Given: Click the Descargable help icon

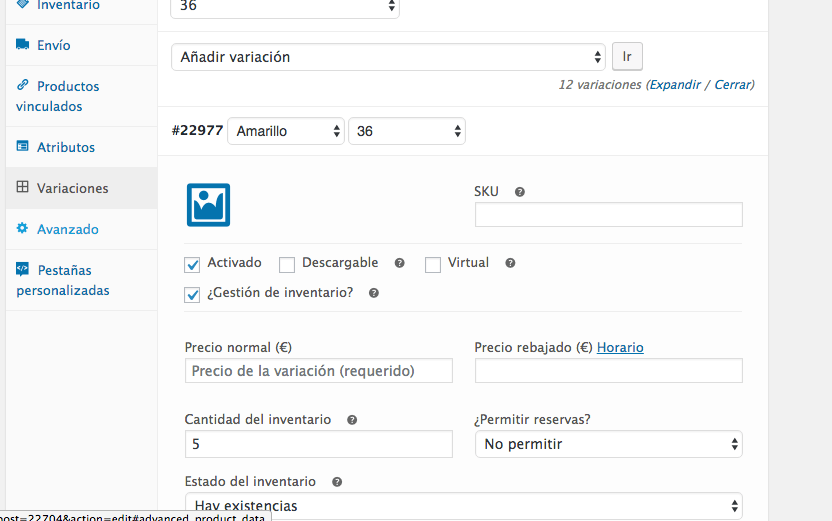Looking at the screenshot, I should tap(400, 263).
